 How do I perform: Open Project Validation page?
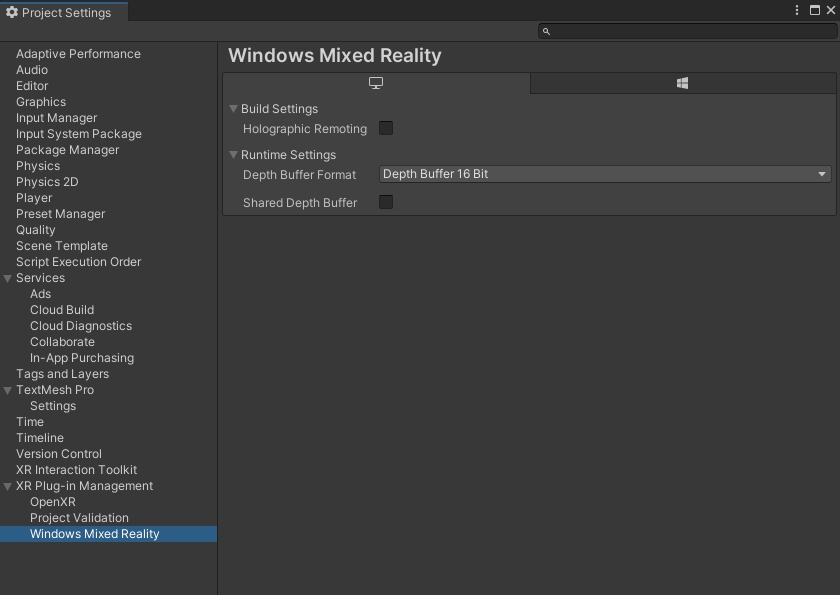click(x=79, y=518)
